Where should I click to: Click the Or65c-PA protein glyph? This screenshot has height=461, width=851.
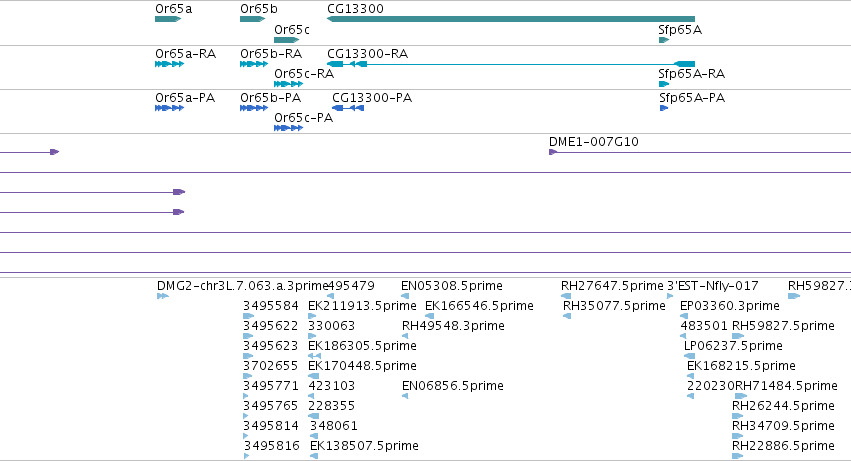pyautogui.click(x=288, y=128)
